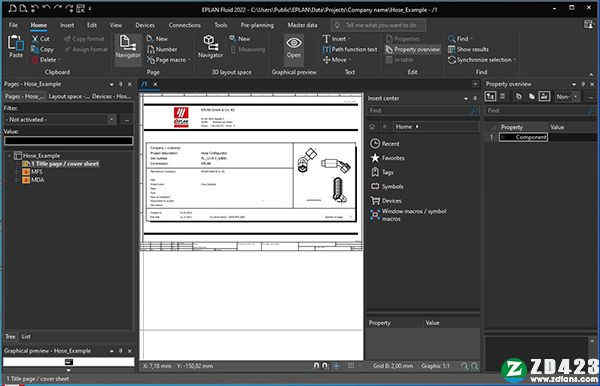The image size is (600, 386).
Task: Click Cut in the Clipboard group
Action: [x=41, y=39]
